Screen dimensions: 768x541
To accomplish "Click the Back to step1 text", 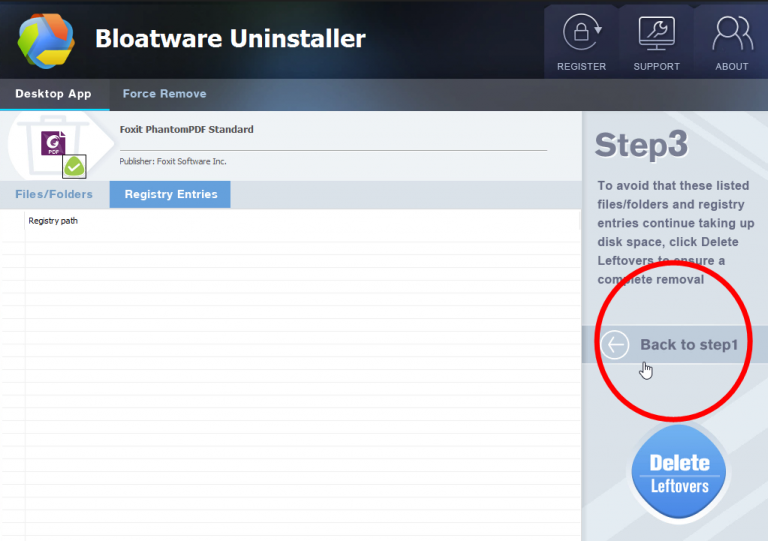I will point(688,345).
